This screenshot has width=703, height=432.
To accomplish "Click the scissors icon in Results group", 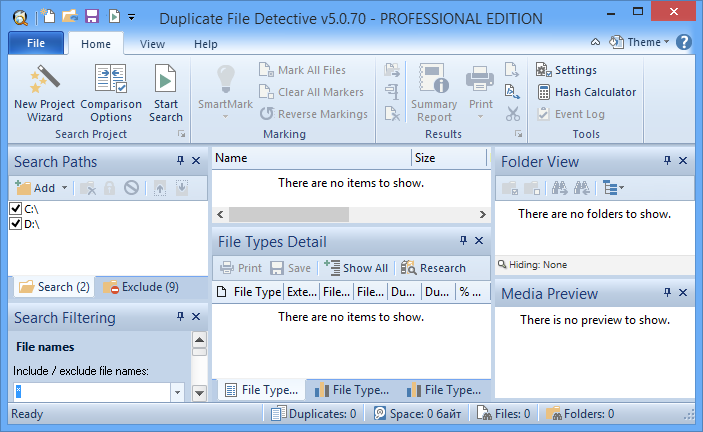I will 512,114.
